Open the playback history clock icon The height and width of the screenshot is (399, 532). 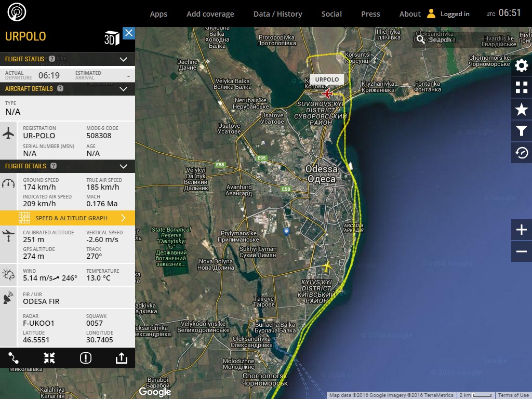point(521,153)
